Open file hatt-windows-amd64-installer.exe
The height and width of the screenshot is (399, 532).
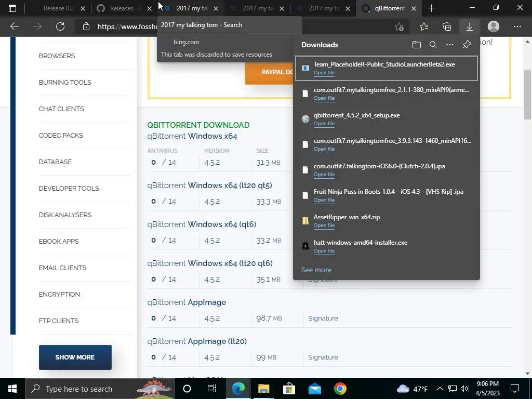click(324, 251)
